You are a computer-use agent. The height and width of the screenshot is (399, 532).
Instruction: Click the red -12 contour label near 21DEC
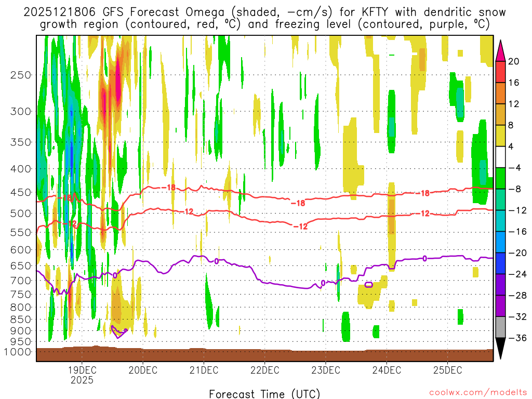point(187,212)
